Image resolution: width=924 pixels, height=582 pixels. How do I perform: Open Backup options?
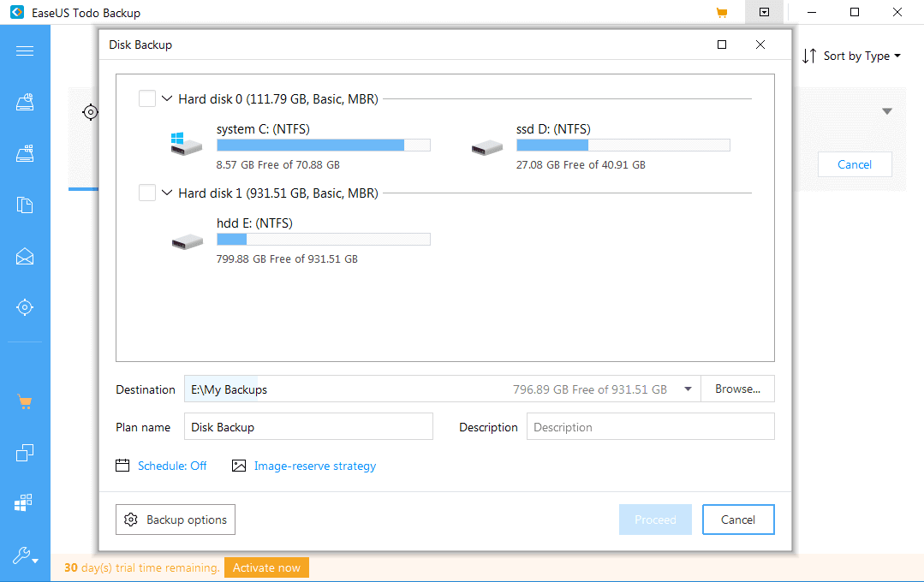(176, 520)
